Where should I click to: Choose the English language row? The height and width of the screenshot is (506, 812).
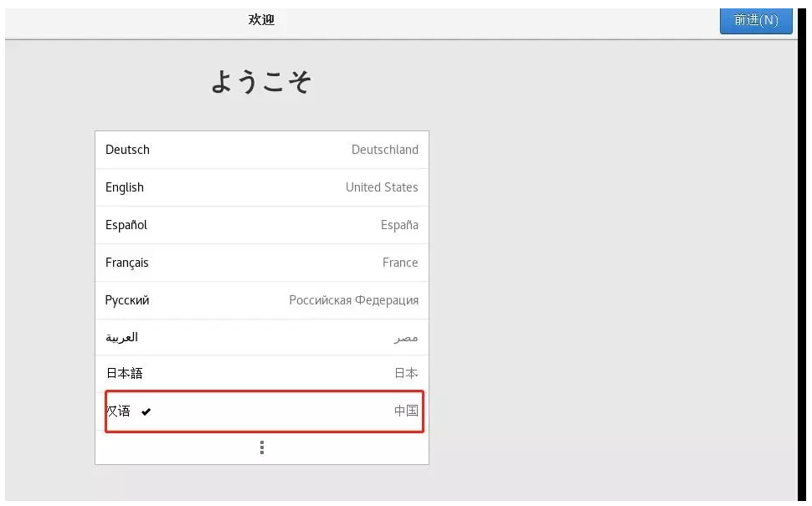pyautogui.click(x=125, y=187)
